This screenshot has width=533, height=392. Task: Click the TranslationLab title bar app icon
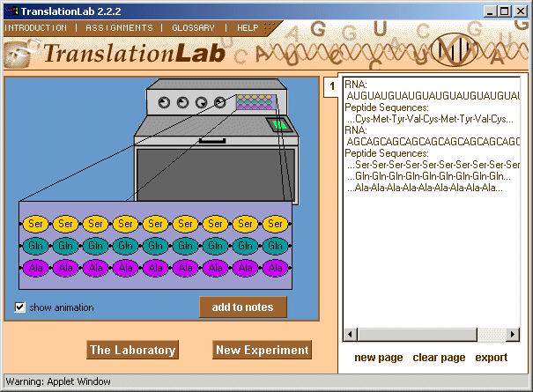11,11
